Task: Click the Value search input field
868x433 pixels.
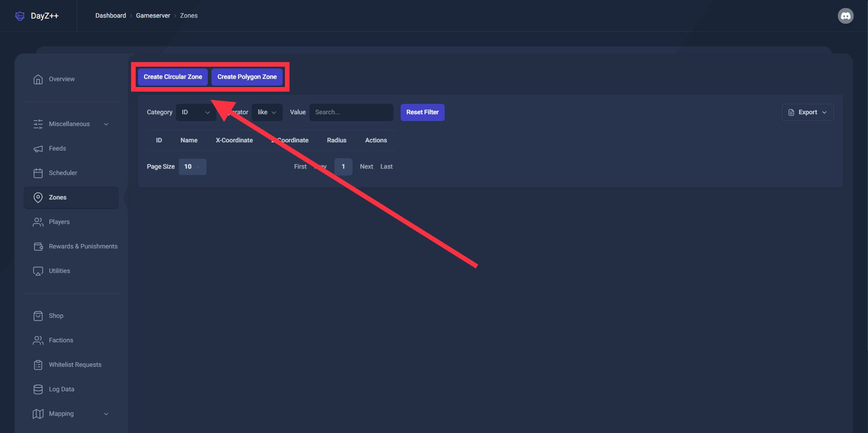Action: click(x=351, y=112)
